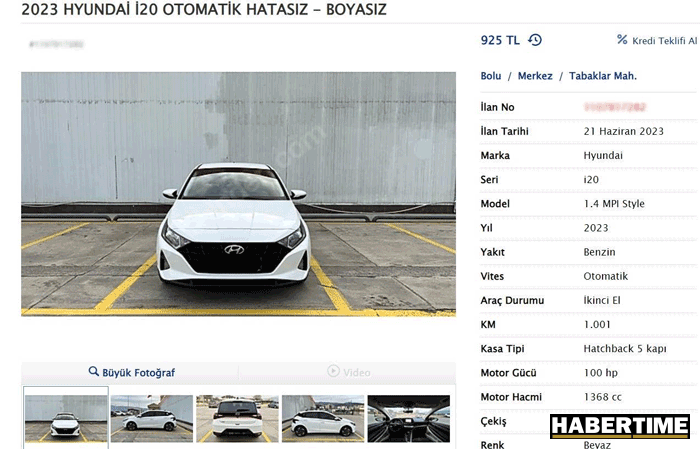
Task: Click the Araç Durumu value İkinci El
Action: pos(602,300)
